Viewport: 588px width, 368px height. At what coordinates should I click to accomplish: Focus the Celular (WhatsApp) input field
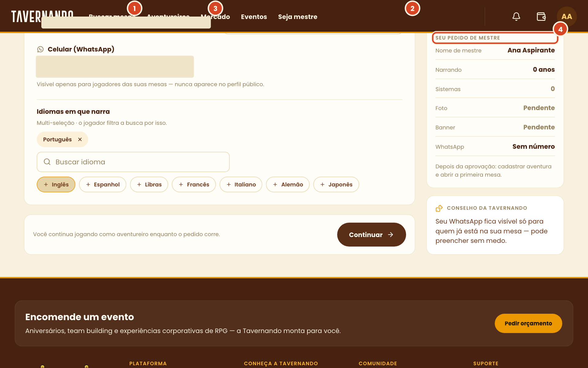pyautogui.click(x=115, y=67)
